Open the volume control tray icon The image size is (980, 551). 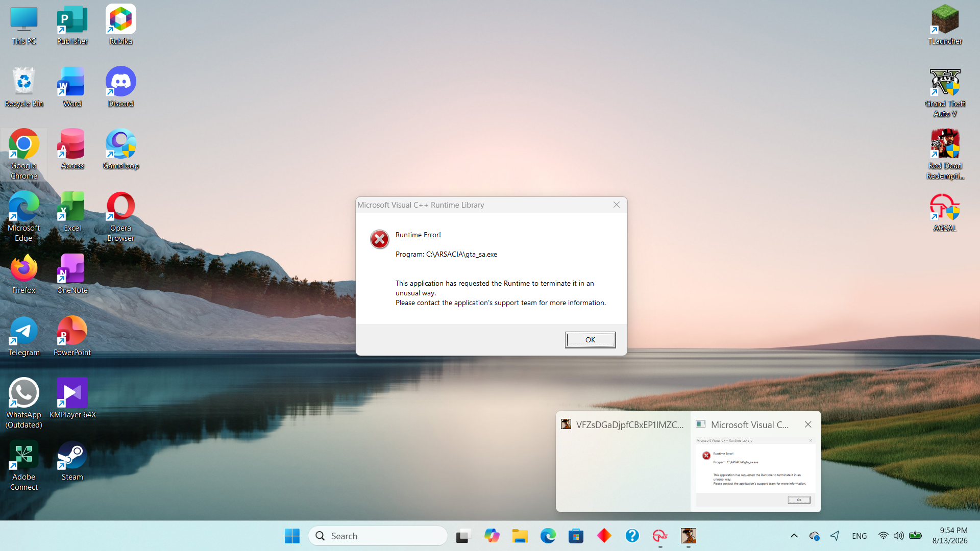pos(899,536)
